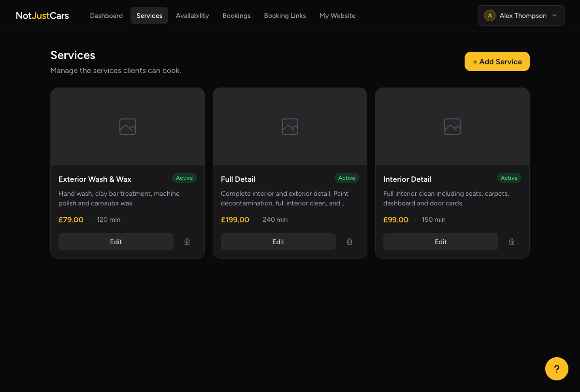This screenshot has width=580, height=392.
Task: Toggle the Active badge on Interior Detail
Action: 509,178
